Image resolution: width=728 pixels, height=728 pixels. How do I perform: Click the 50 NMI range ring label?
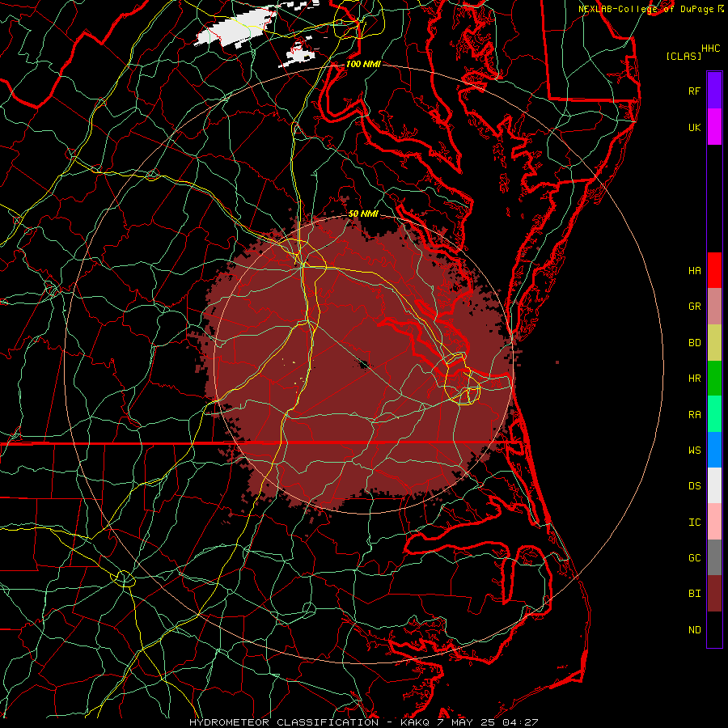click(x=363, y=214)
